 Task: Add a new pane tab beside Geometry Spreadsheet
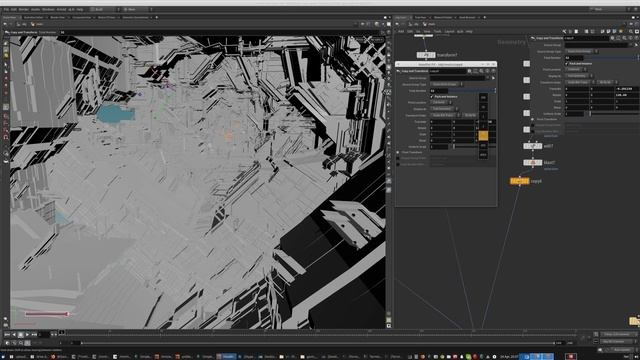157,18
